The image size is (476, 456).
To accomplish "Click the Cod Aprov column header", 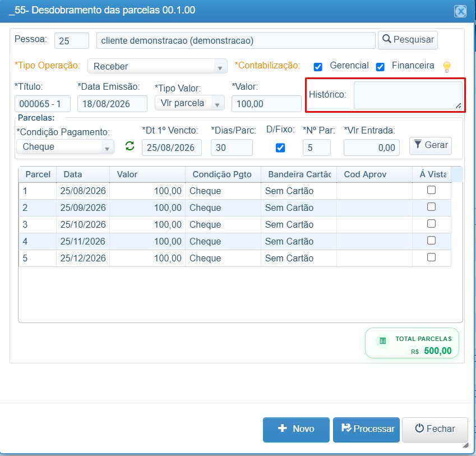I will (x=375, y=174).
